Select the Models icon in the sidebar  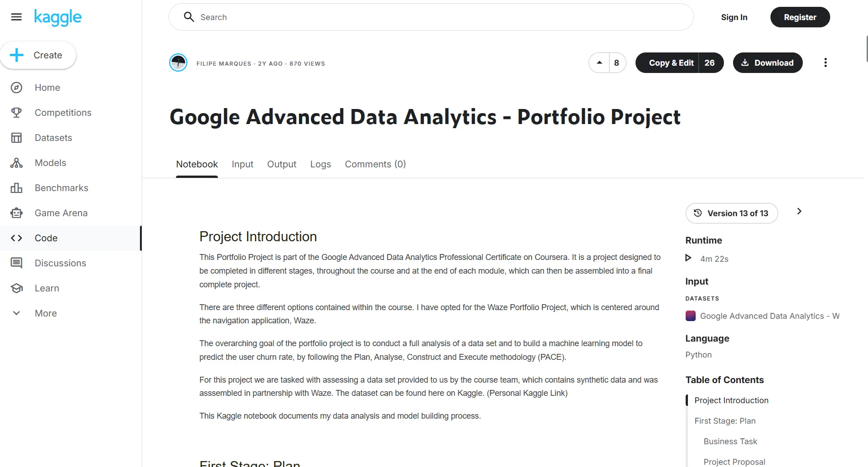pos(16,162)
